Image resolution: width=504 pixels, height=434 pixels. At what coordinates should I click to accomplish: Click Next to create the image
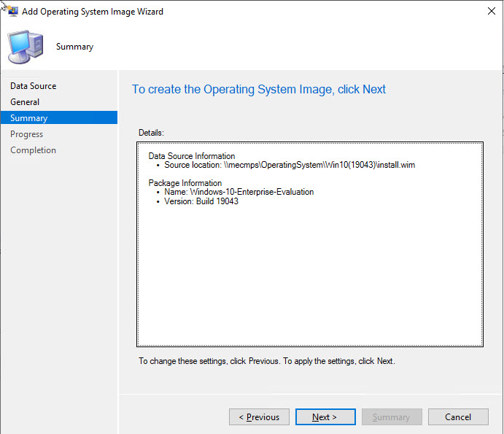[325, 417]
